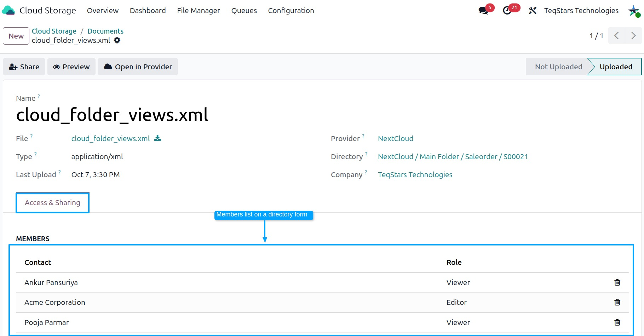Open the chat messages icon with badge 5

coord(483,11)
